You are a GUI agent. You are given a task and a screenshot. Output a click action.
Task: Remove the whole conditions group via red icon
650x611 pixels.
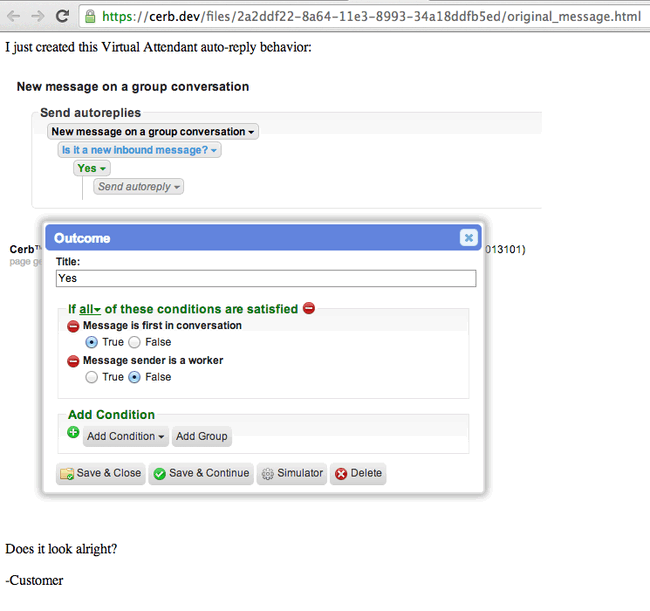(309, 308)
